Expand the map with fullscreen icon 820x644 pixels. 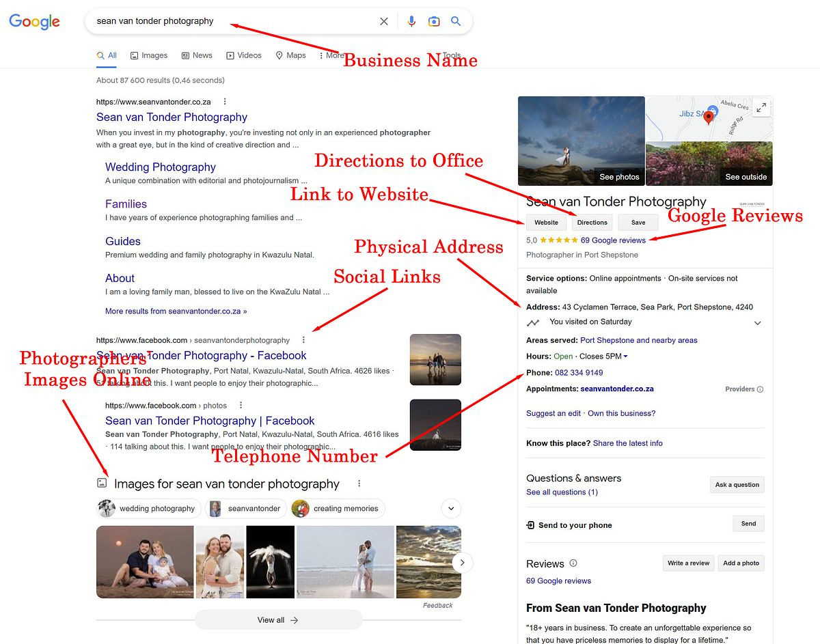click(761, 107)
